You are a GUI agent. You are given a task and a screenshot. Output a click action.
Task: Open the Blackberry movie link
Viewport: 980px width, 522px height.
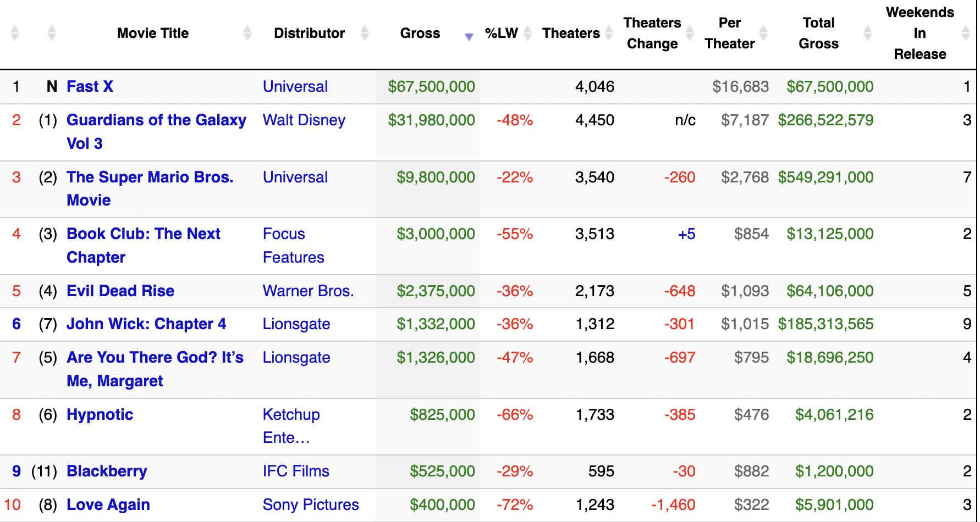(107, 471)
